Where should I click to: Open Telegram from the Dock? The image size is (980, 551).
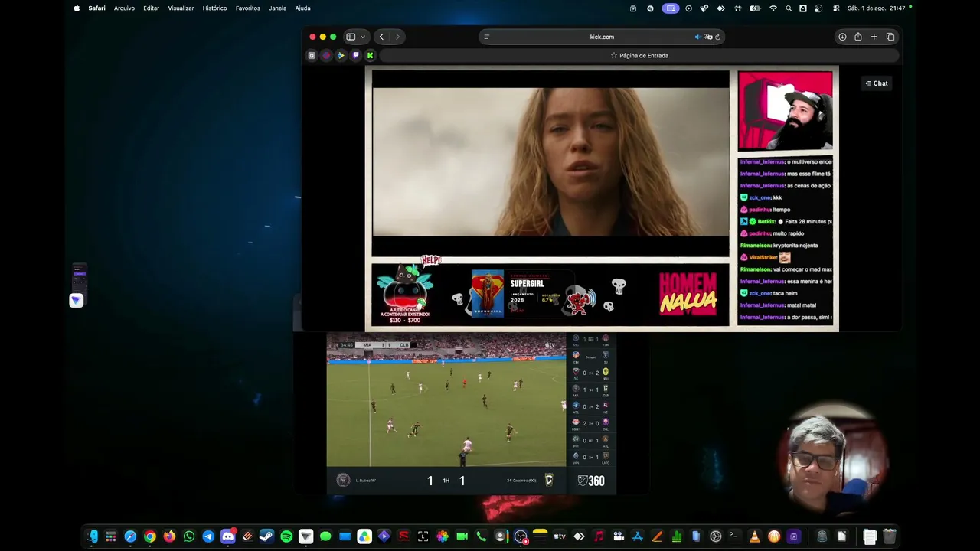pyautogui.click(x=208, y=536)
